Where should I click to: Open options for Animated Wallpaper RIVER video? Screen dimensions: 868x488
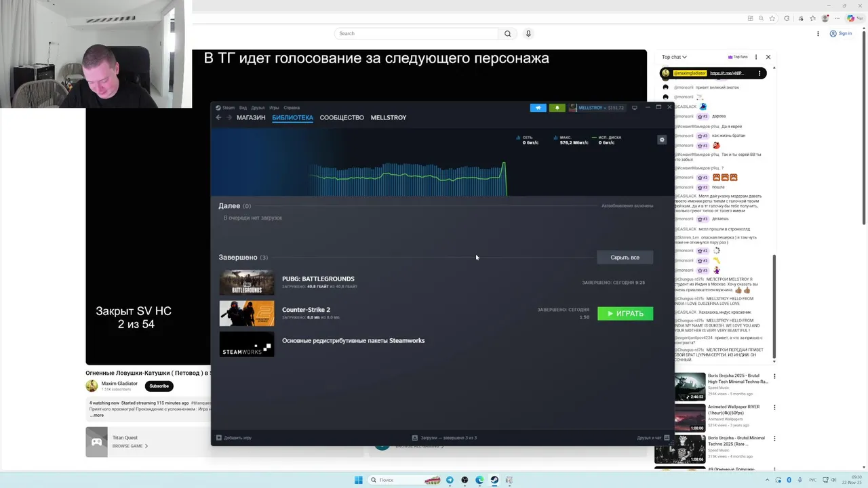(x=774, y=407)
